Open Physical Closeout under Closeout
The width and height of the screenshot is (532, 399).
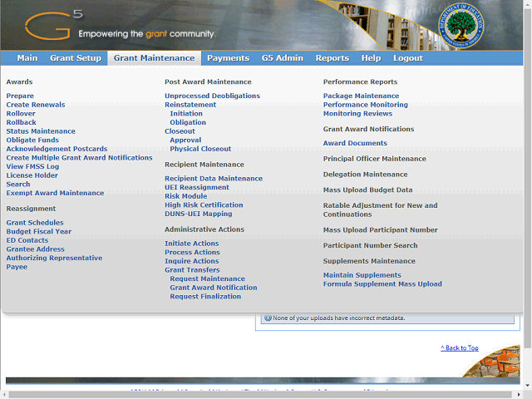(200, 149)
